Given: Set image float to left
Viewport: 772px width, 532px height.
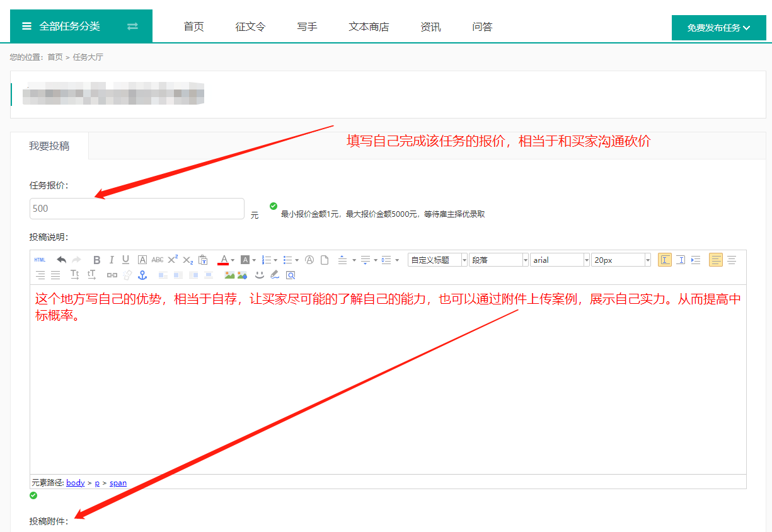Looking at the screenshot, I should click(178, 275).
